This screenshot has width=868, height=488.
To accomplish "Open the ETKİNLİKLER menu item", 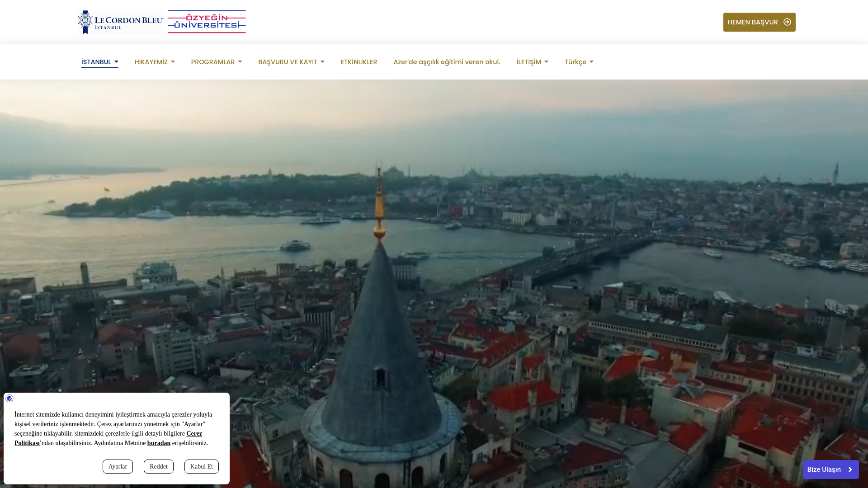I will coord(359,62).
